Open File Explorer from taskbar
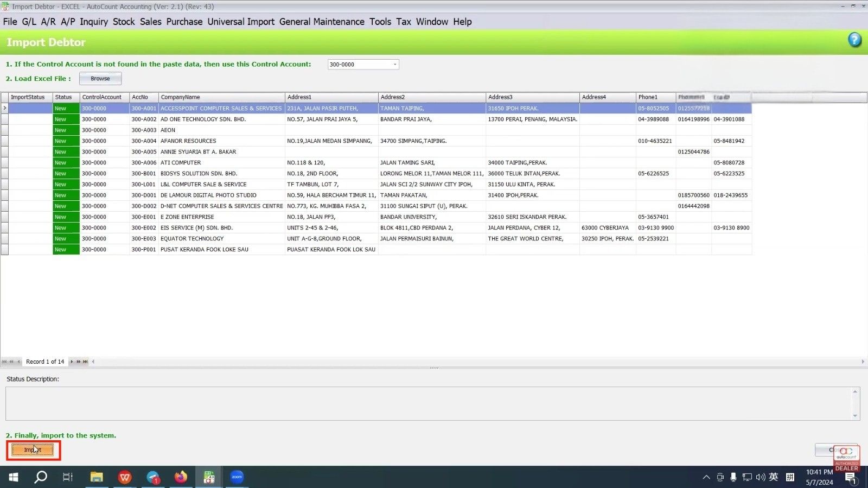 pos(97,477)
